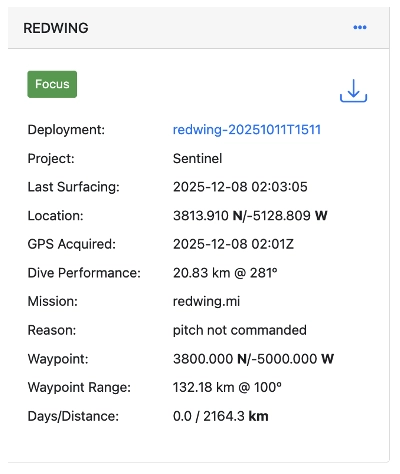The height and width of the screenshot is (474, 400).
Task: Click the Location: label
Action: pyautogui.click(x=55, y=216)
